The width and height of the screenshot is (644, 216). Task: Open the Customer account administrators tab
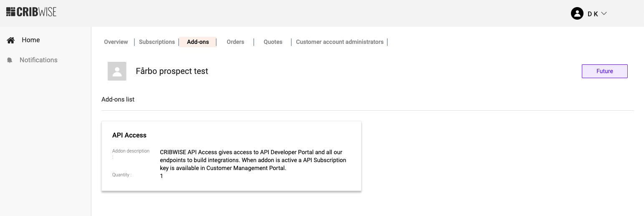[340, 42]
